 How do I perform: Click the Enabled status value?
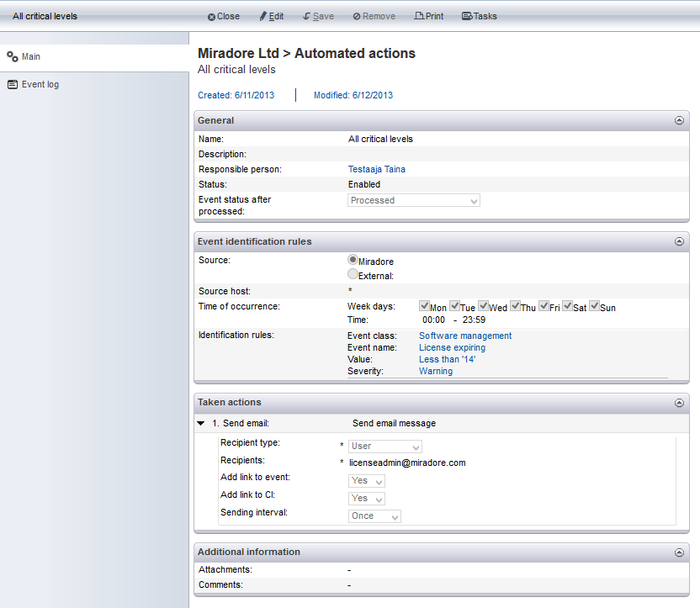pyautogui.click(x=364, y=185)
